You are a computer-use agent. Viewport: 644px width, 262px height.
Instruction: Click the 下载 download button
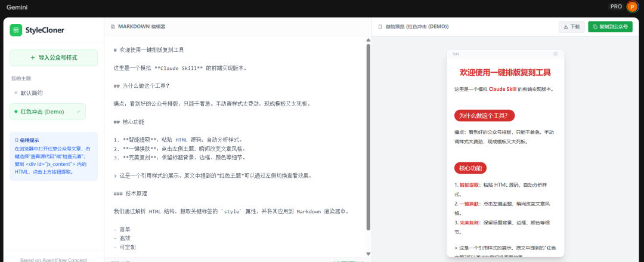pyautogui.click(x=571, y=27)
